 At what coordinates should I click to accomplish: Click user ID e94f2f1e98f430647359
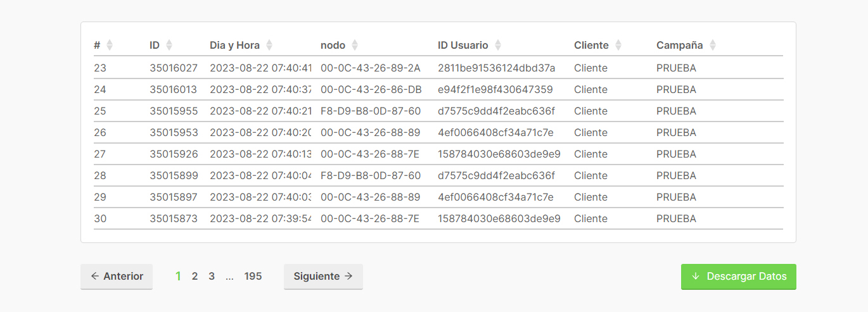[495, 89]
